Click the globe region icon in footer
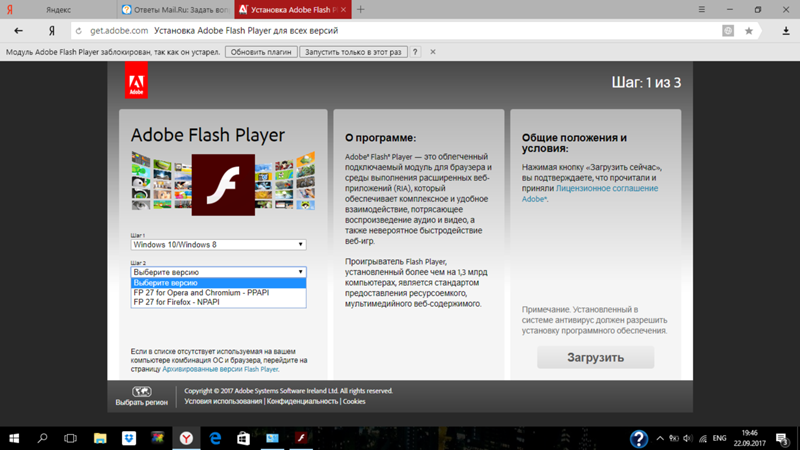Image resolution: width=800 pixels, height=450 pixels. [x=141, y=391]
